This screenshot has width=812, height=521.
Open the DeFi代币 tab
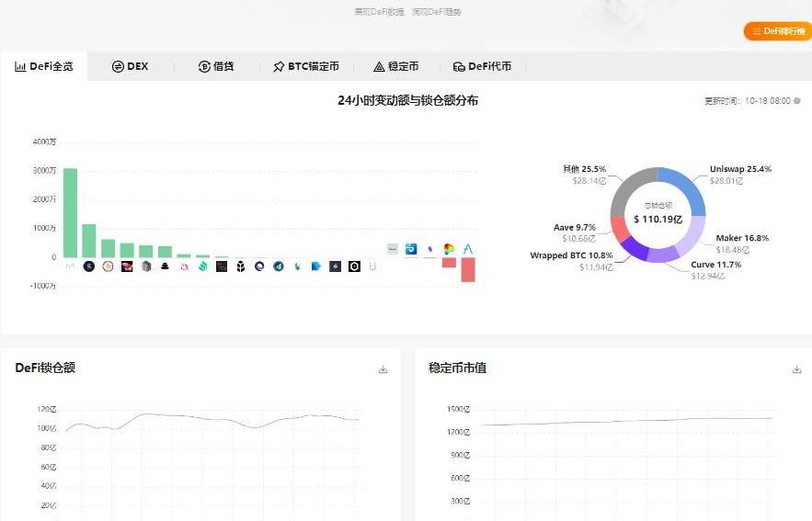tap(482, 67)
